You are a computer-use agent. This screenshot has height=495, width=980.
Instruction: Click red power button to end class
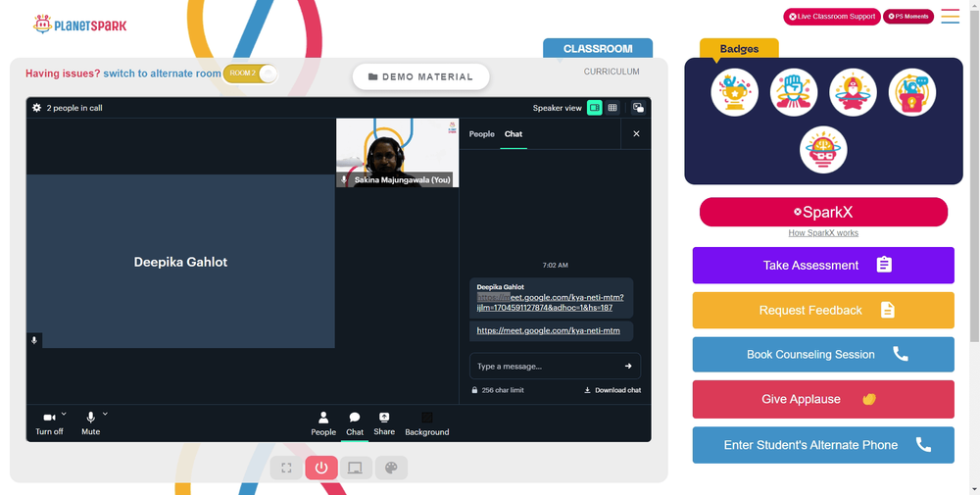321,468
